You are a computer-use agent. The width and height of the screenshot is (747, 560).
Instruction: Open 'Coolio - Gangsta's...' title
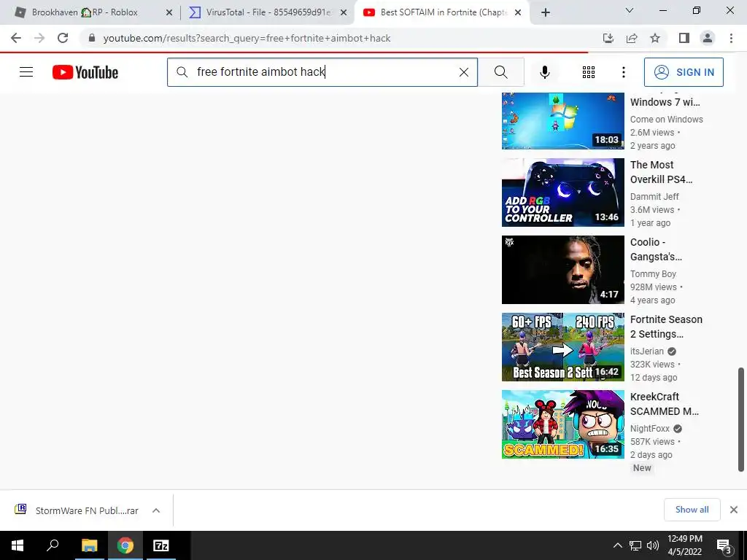656,249
